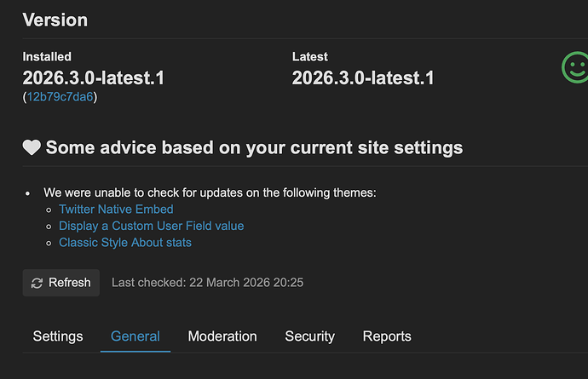Switch to the Settings tab
588x379 pixels.
coord(58,336)
